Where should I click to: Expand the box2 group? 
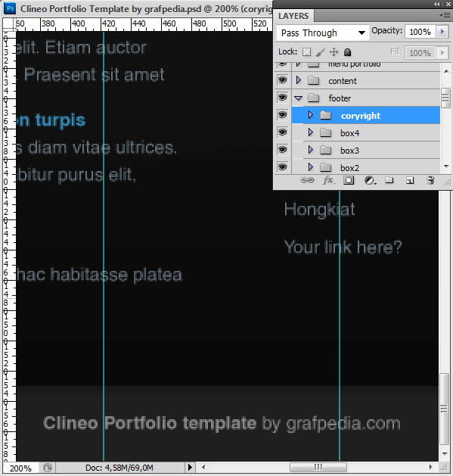coord(310,166)
